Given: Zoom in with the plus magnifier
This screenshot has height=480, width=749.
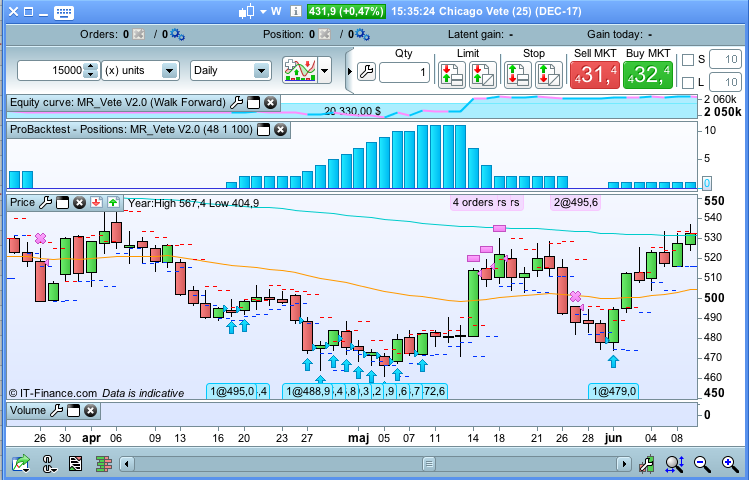Looking at the screenshot, I should click(730, 463).
